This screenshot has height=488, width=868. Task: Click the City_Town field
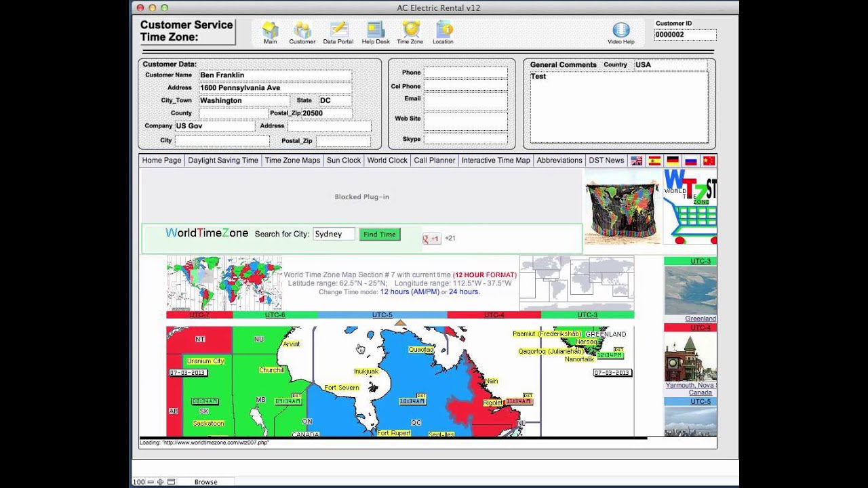click(244, 100)
